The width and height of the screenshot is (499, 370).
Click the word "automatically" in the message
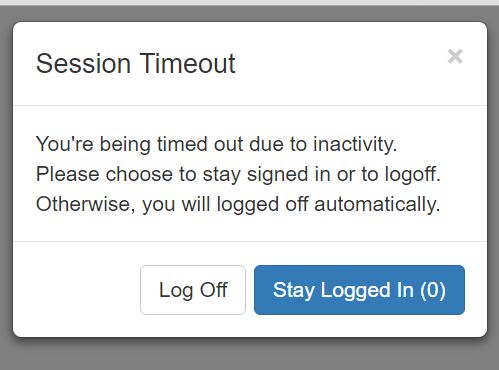(377, 204)
